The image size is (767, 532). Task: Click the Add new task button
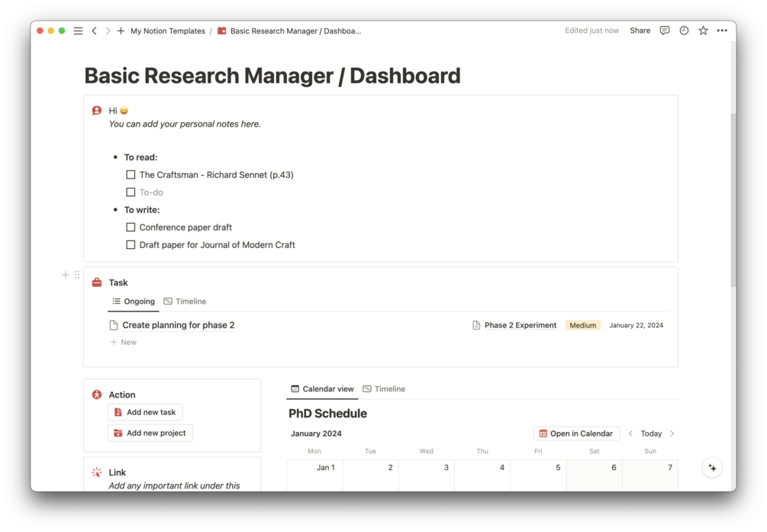pyautogui.click(x=145, y=413)
